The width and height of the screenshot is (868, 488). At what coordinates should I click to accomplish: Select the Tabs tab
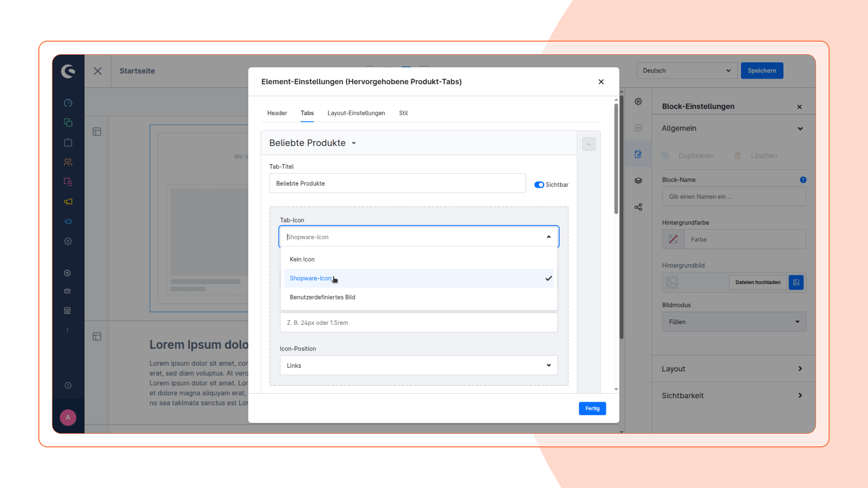point(307,113)
